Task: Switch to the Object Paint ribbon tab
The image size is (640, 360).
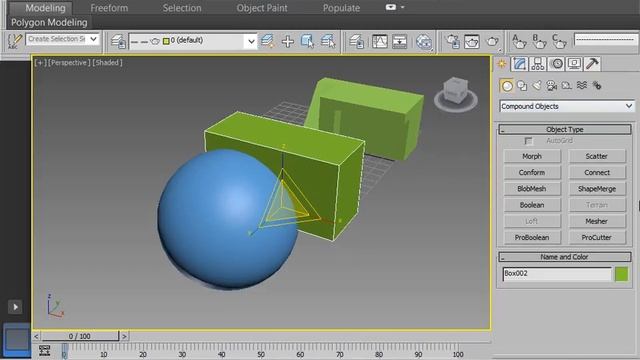Action: 262,8
